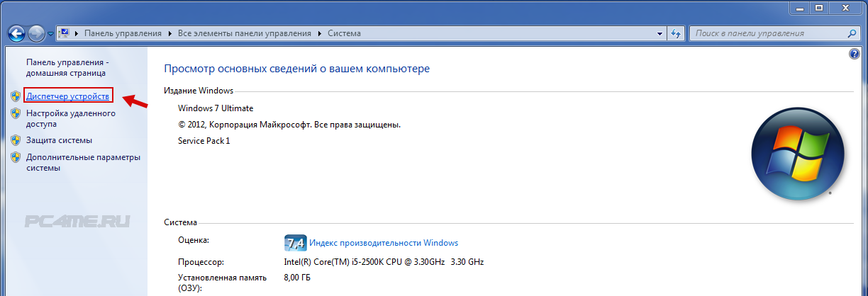
Task: Open 'Диспетчер устройств' link
Action: pos(68,96)
